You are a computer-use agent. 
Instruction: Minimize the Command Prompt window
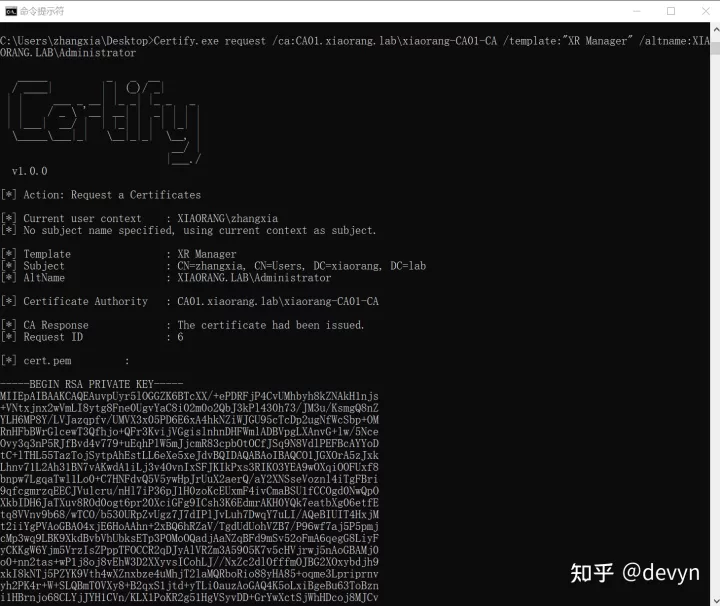(636, 11)
